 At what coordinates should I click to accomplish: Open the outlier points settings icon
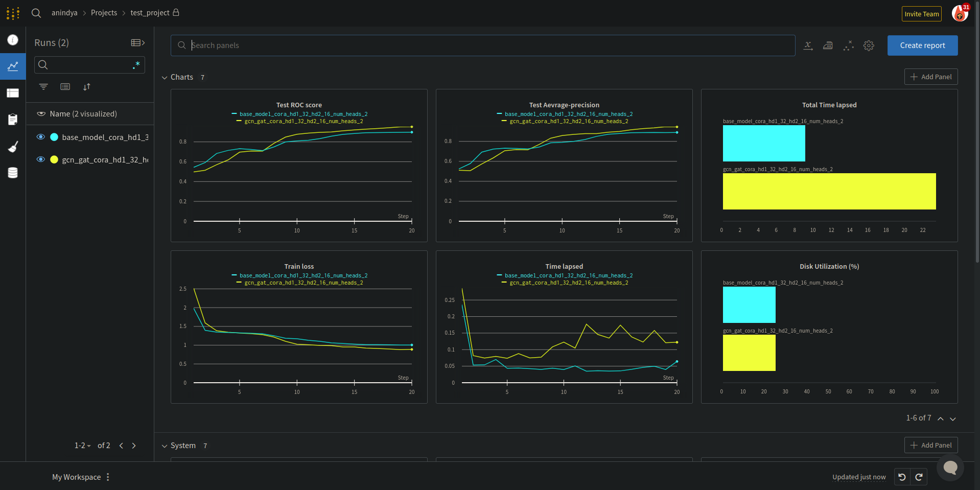[848, 45]
